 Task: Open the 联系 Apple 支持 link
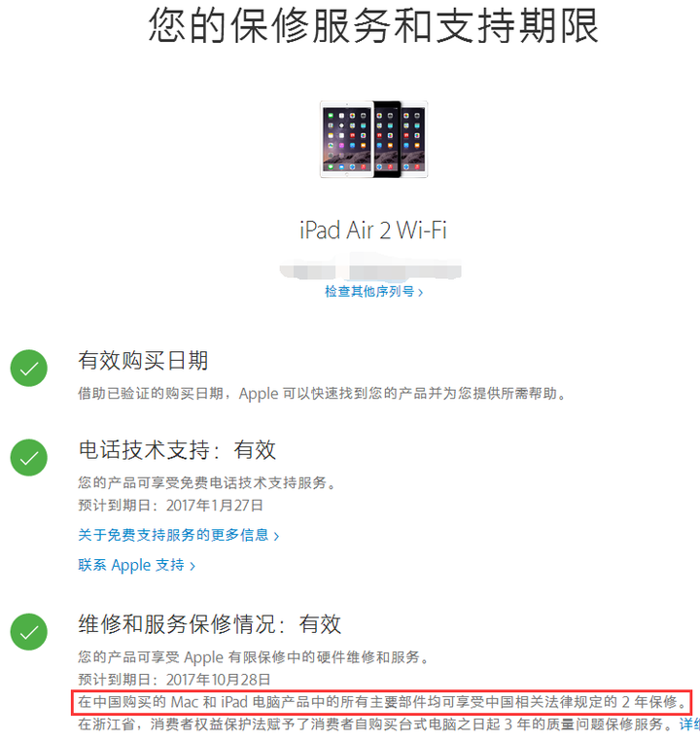[x=136, y=565]
